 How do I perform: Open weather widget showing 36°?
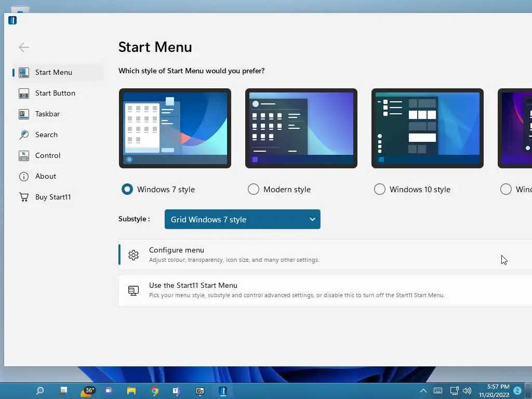[87, 391]
